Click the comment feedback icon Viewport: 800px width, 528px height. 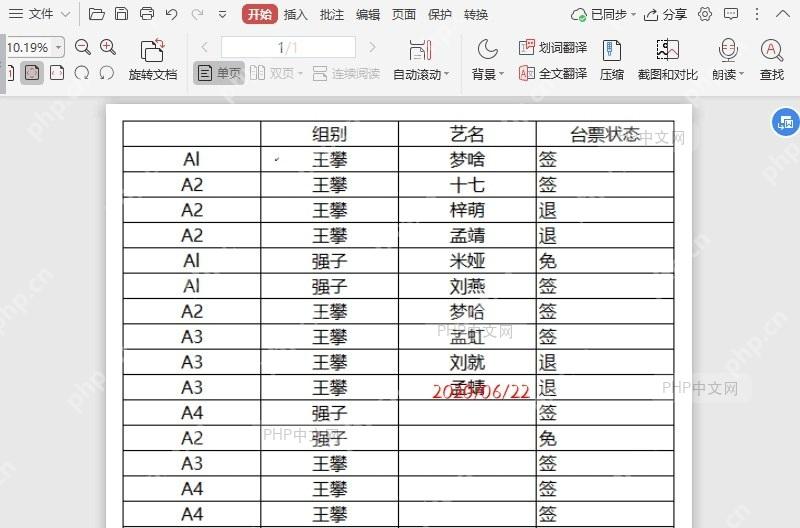(731, 14)
